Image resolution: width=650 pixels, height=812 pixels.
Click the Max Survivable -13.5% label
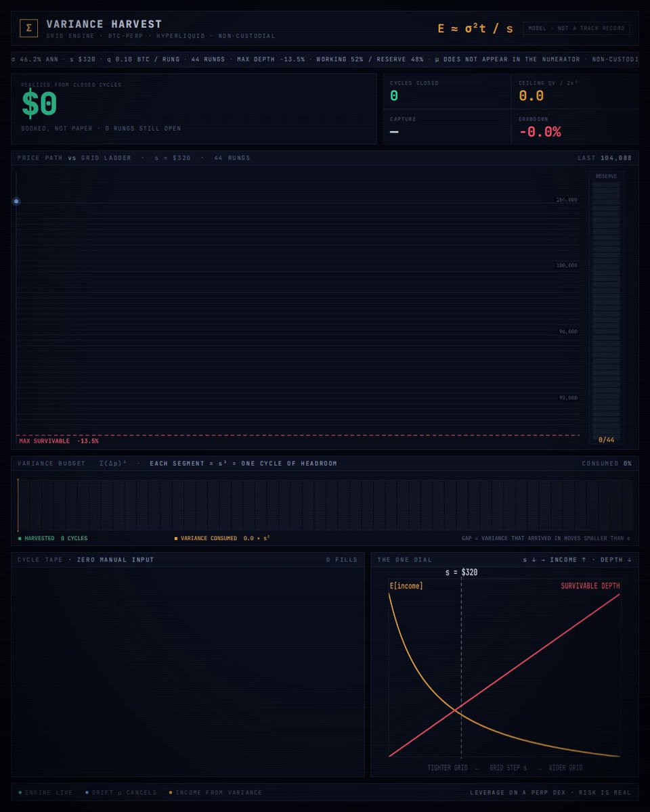pos(59,441)
